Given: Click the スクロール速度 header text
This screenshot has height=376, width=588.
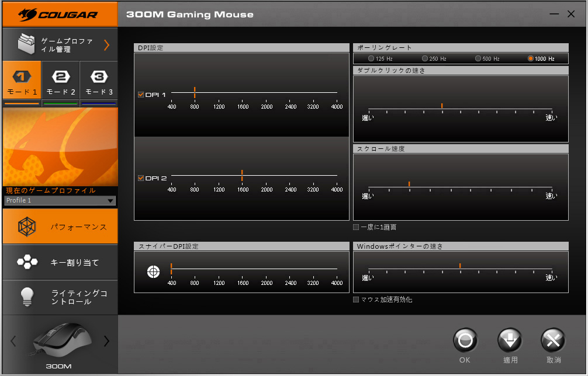Looking at the screenshot, I should point(381,149).
